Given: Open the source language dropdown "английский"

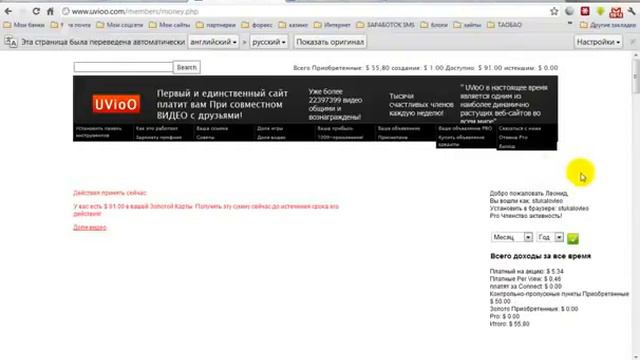Looking at the screenshot, I should [x=213, y=42].
